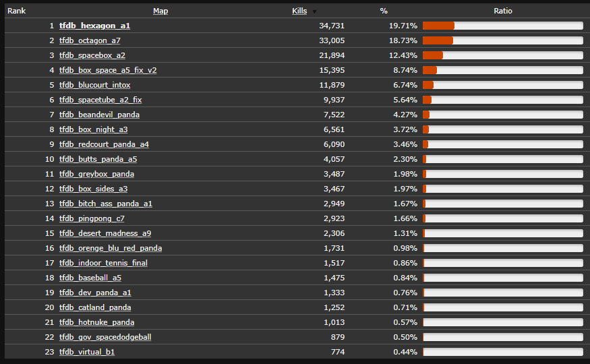Open tfdb_beandevil_panda map link
Viewport: 590px width, 364px height.
99,115
